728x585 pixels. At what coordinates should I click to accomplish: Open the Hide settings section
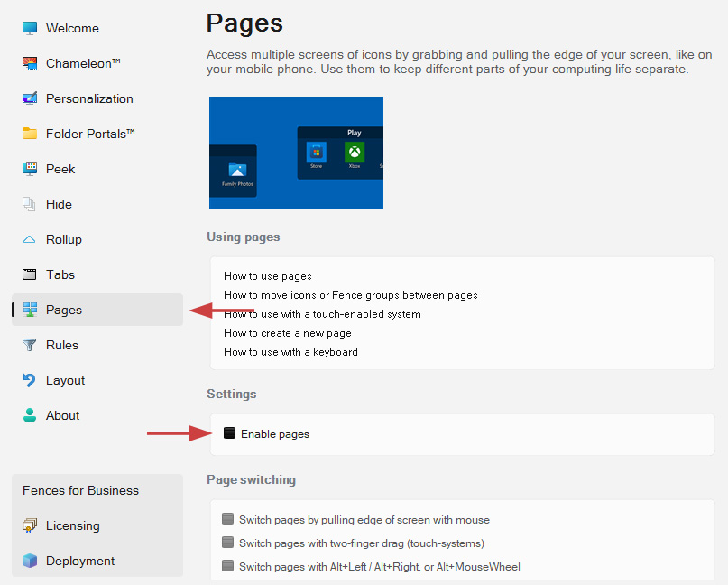click(x=59, y=204)
